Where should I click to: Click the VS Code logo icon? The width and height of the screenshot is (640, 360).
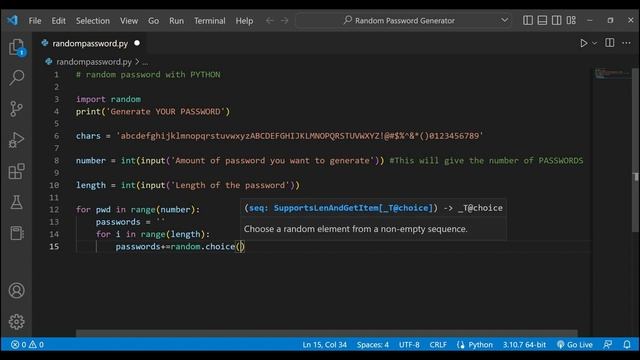12,20
